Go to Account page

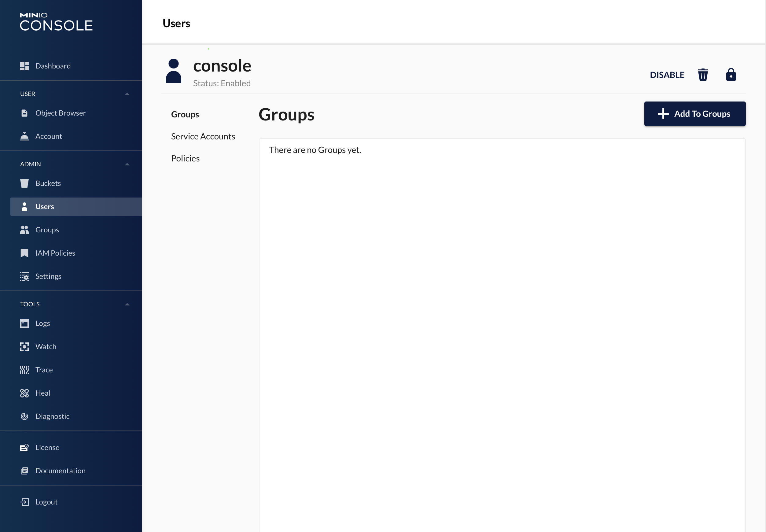pyautogui.click(x=49, y=136)
